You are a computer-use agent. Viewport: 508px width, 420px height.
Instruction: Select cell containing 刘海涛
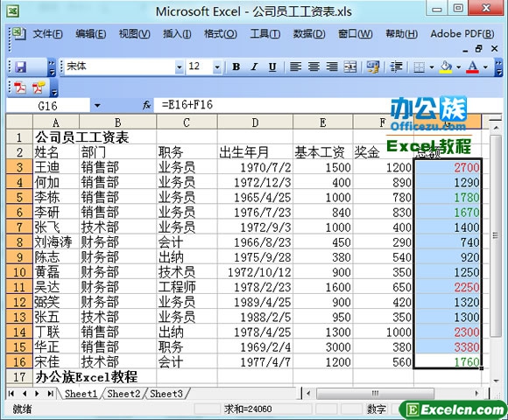56,242
